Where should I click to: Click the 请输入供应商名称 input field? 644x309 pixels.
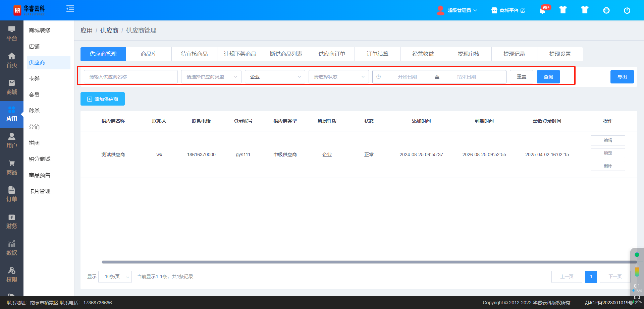pos(131,77)
